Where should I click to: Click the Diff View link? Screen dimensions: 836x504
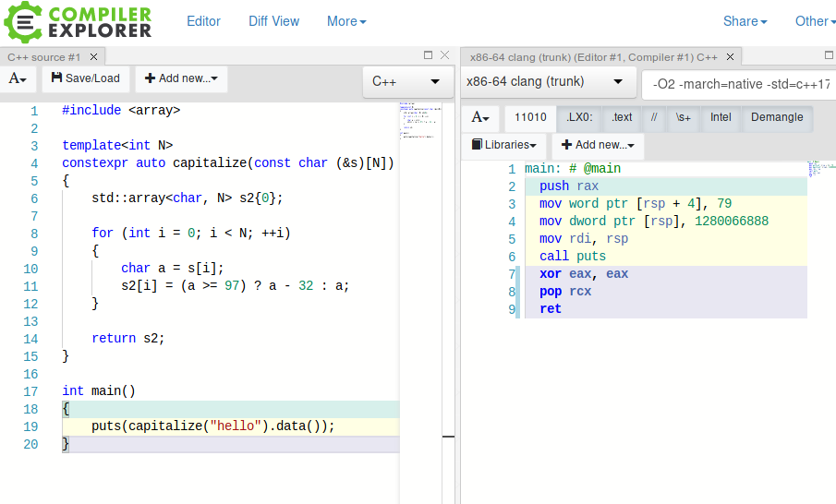273,21
